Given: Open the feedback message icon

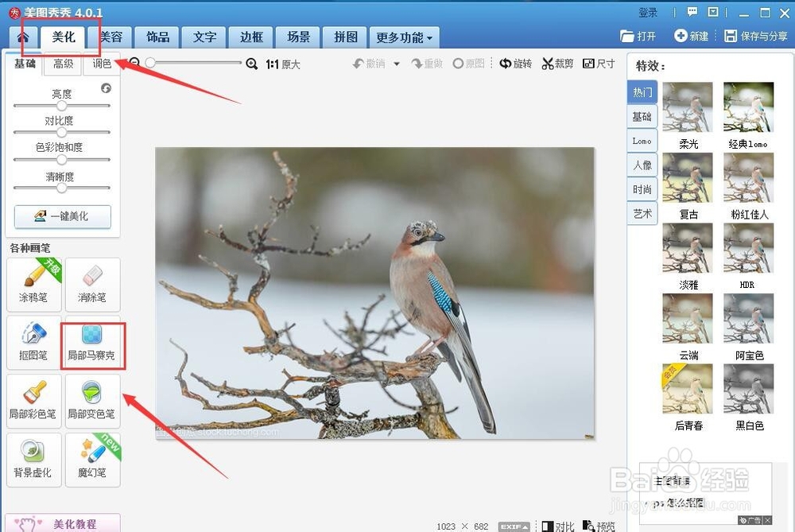Looking at the screenshot, I should coord(692,12).
